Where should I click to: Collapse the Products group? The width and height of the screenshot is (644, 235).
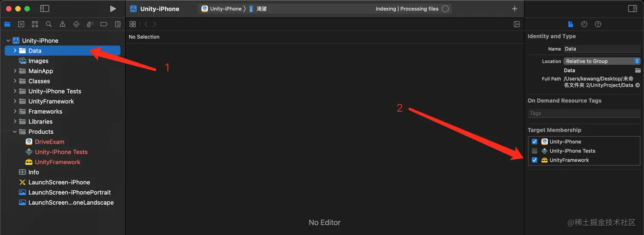[15, 132]
